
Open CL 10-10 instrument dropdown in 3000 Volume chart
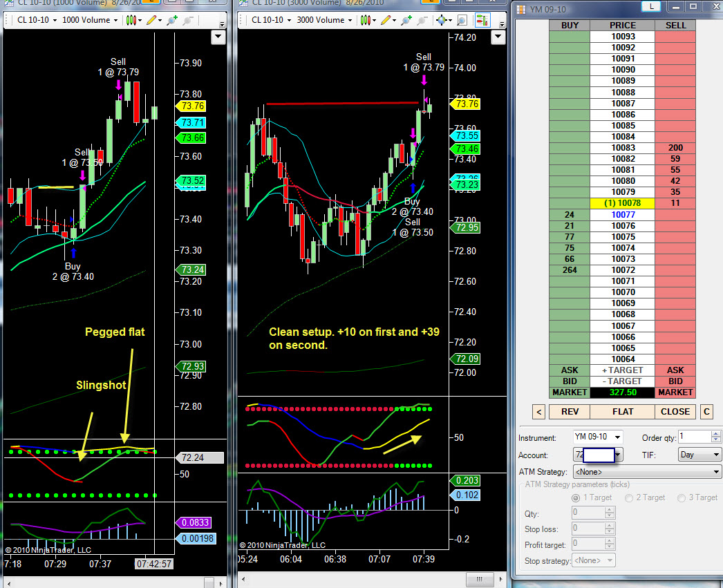coord(272,20)
